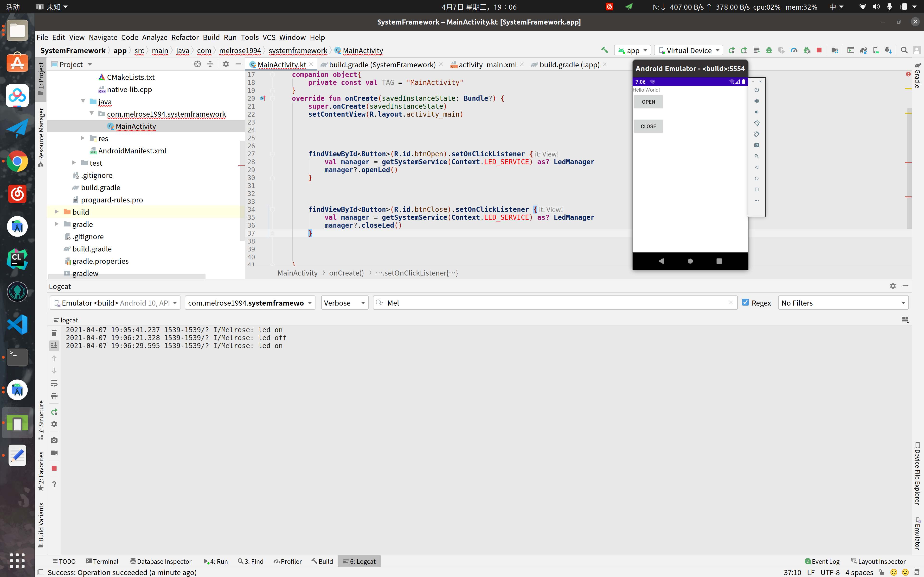The image size is (924, 577).
Task: Click the Debug app bug icon
Action: click(769, 50)
